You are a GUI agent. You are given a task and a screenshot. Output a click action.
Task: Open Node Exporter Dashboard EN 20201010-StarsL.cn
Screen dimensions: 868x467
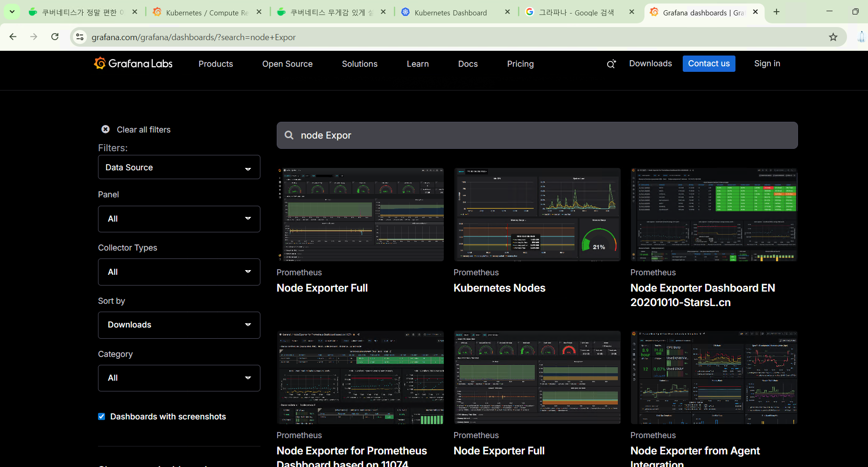703,295
